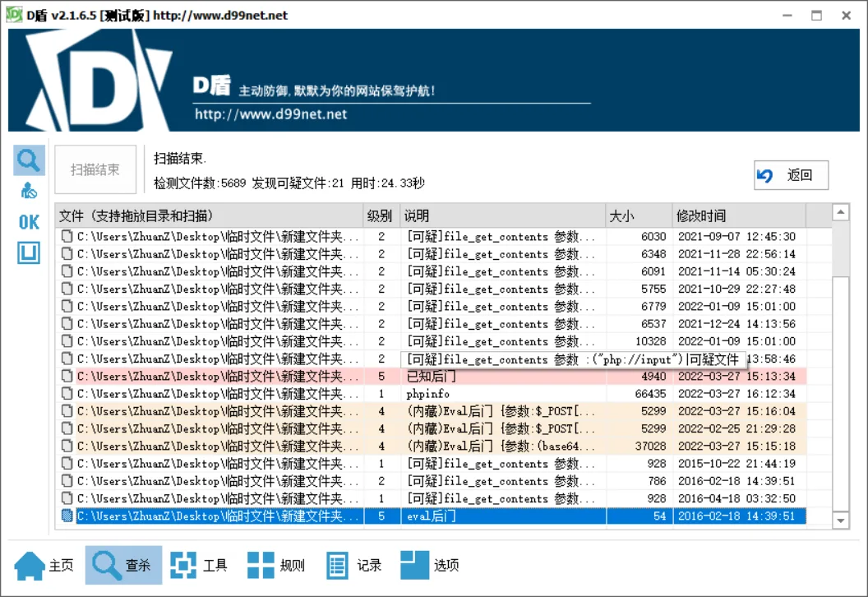Open the 主页 home tab
The height and width of the screenshot is (597, 868).
click(x=45, y=565)
